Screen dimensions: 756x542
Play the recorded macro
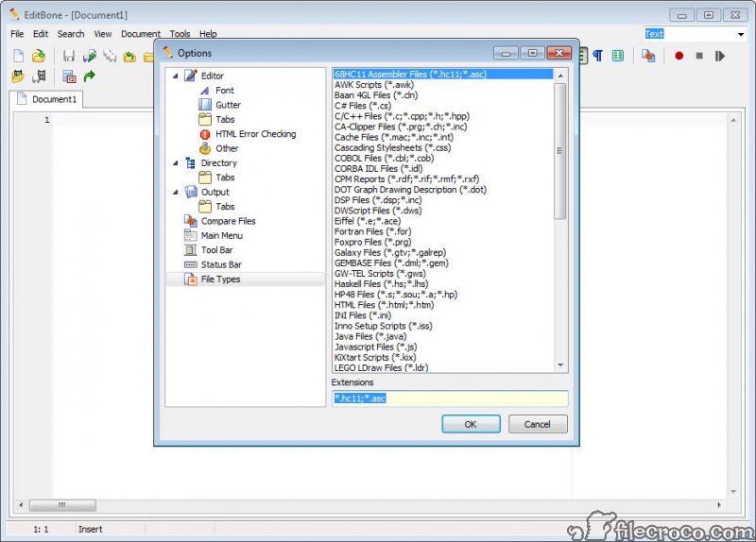pyautogui.click(x=720, y=56)
